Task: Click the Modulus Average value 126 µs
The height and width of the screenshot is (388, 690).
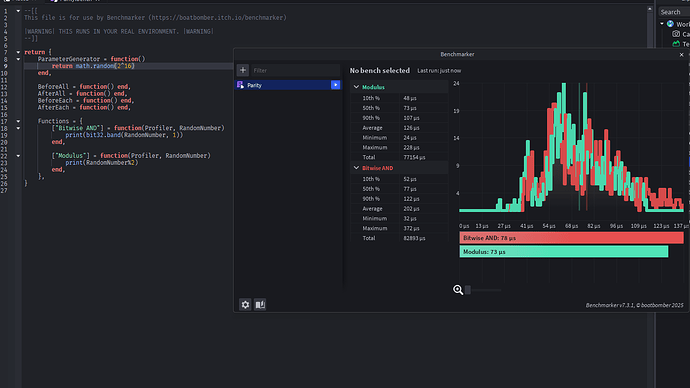Action: (x=411, y=128)
